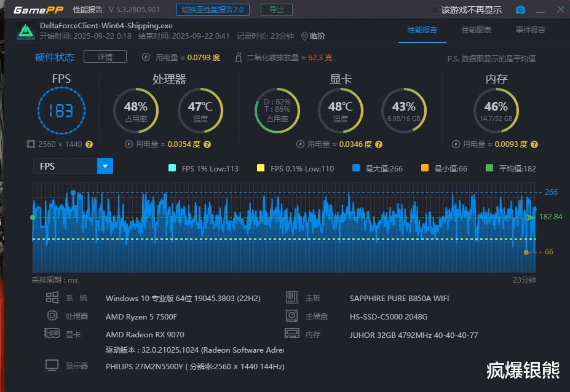Viewport: 570px width, 392px height.
Task: Click the AMD Radeon RX 9070 text
Action: [145, 334]
